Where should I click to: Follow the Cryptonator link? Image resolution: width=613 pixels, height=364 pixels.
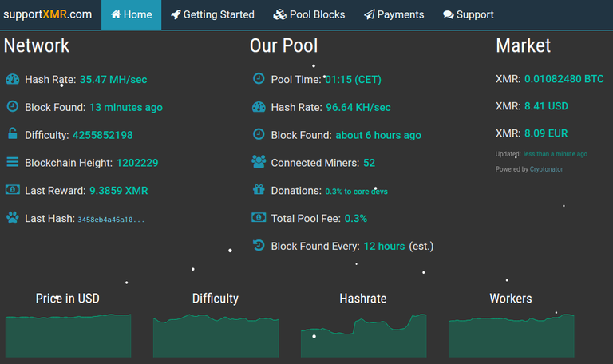click(x=546, y=169)
